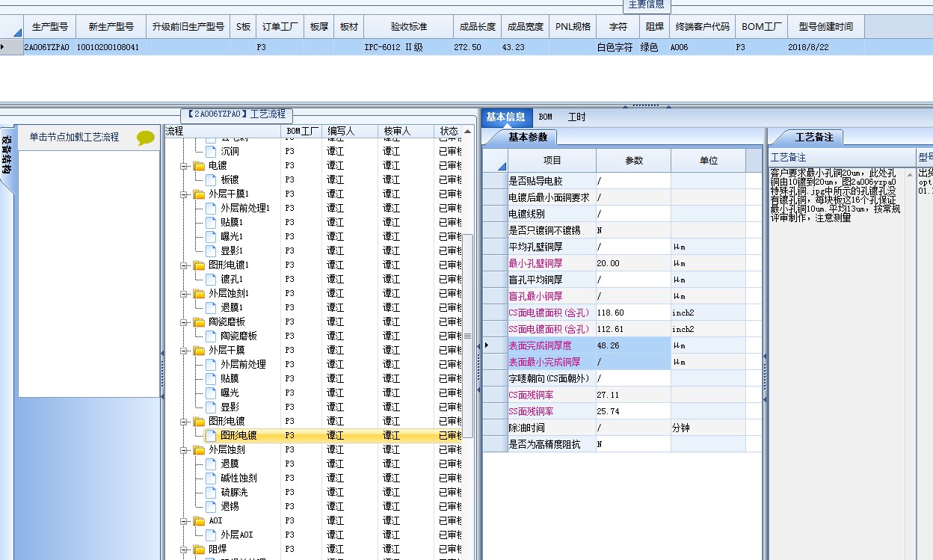
Task: Click the 贴膜1 document icon
Action: click(211, 222)
